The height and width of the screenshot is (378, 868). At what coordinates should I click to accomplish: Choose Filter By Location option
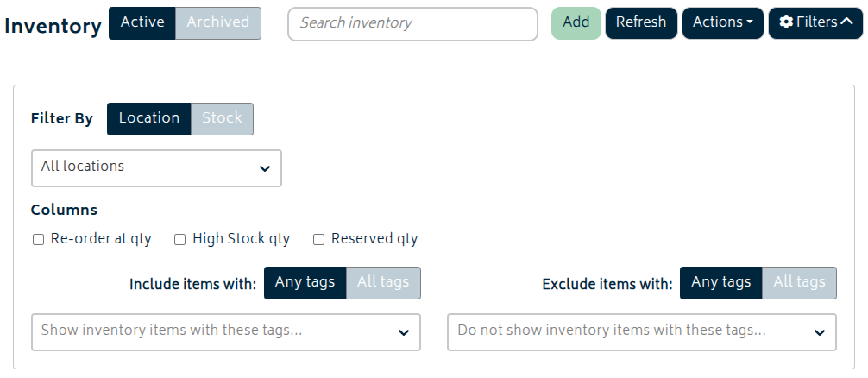[x=149, y=119]
